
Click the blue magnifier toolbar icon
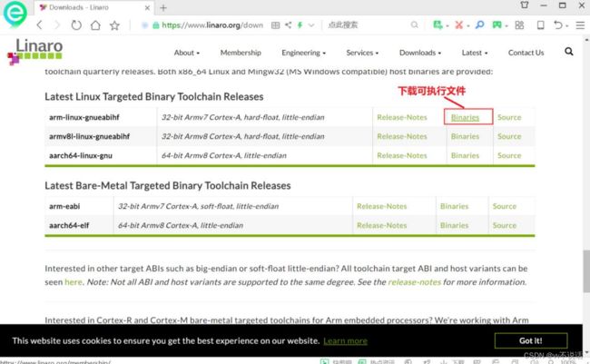480,25
